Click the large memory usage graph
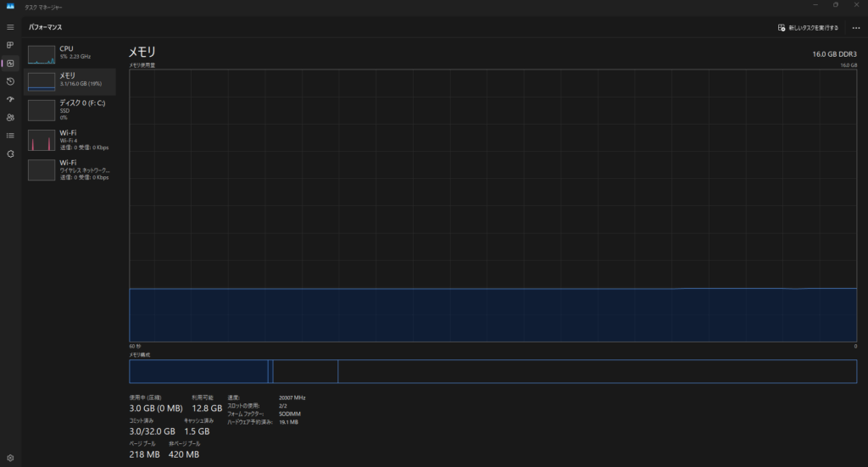The height and width of the screenshot is (467, 868). pyautogui.click(x=492, y=205)
